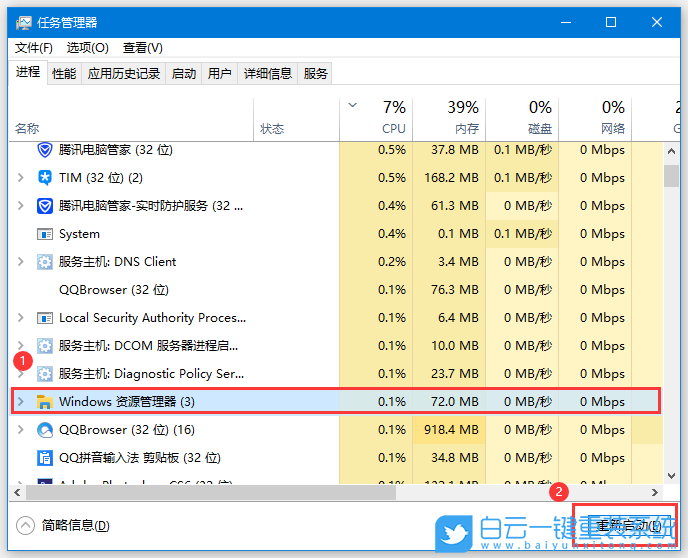This screenshot has height=558, width=688.
Task: Click the horizontal scrollbar right arrow
Action: [x=655, y=492]
